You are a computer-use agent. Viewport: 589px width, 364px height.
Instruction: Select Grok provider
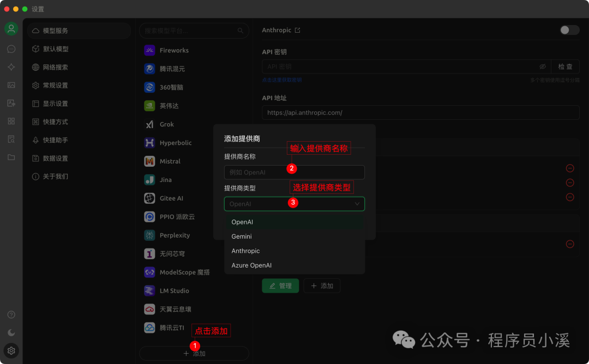pyautogui.click(x=194, y=124)
